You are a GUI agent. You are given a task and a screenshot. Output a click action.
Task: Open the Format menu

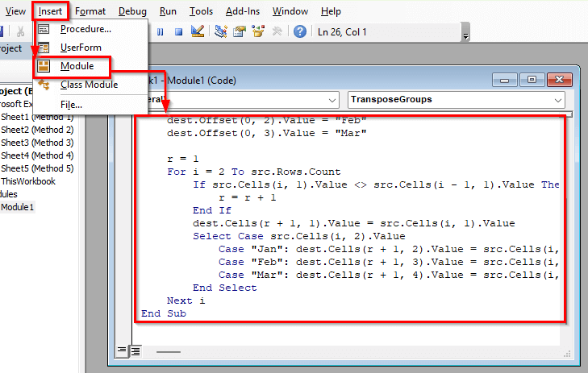pyautogui.click(x=90, y=11)
